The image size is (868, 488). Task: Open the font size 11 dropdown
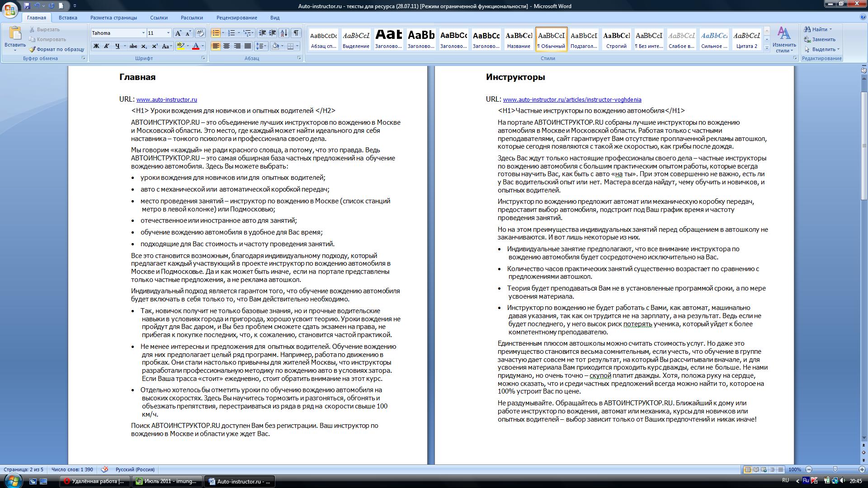[168, 33]
